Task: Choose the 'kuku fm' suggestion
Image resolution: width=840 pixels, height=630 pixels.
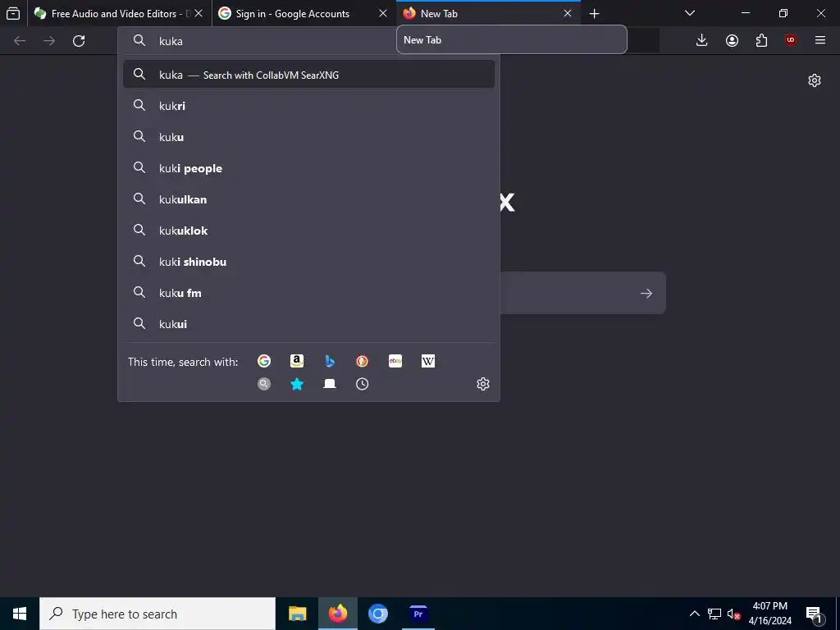Action: (308, 293)
